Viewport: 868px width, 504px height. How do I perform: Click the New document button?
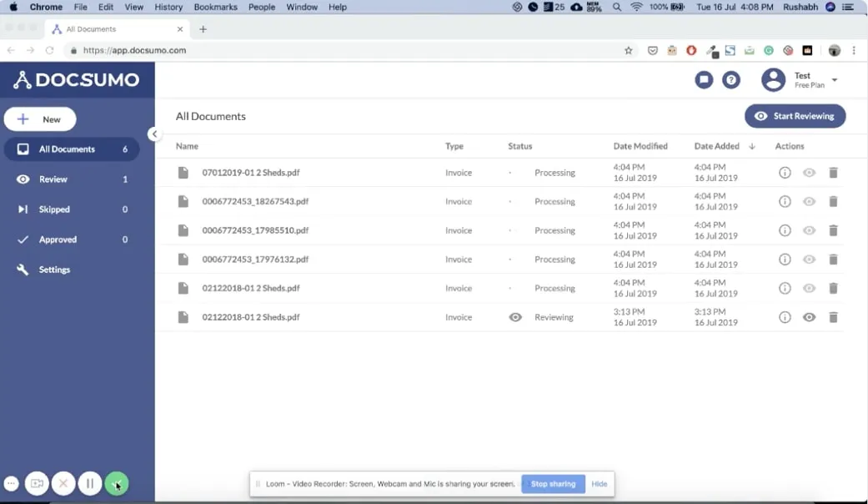[x=40, y=119]
